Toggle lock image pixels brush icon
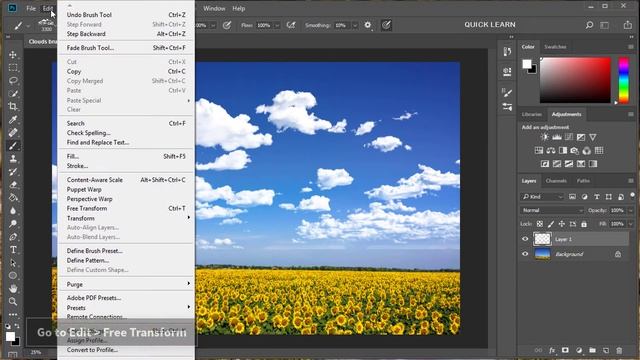The image size is (640, 360). 551,224
